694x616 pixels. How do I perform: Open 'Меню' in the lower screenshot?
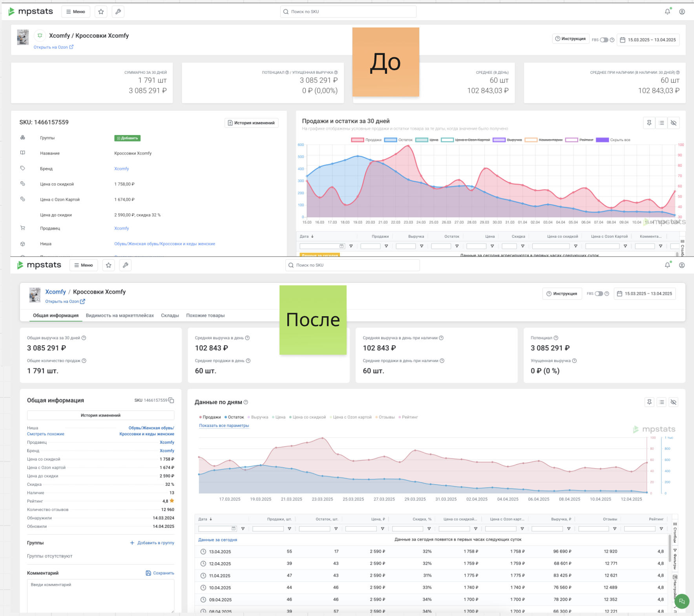84,265
